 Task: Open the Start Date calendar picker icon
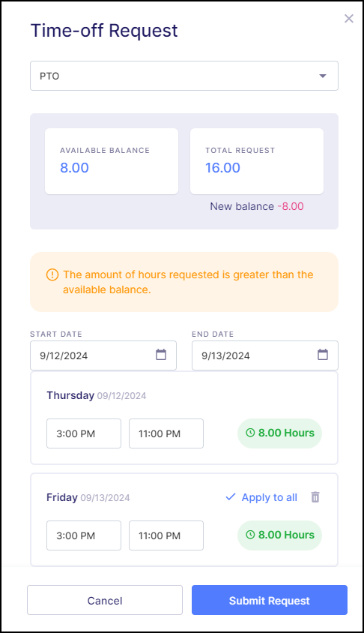[161, 355]
